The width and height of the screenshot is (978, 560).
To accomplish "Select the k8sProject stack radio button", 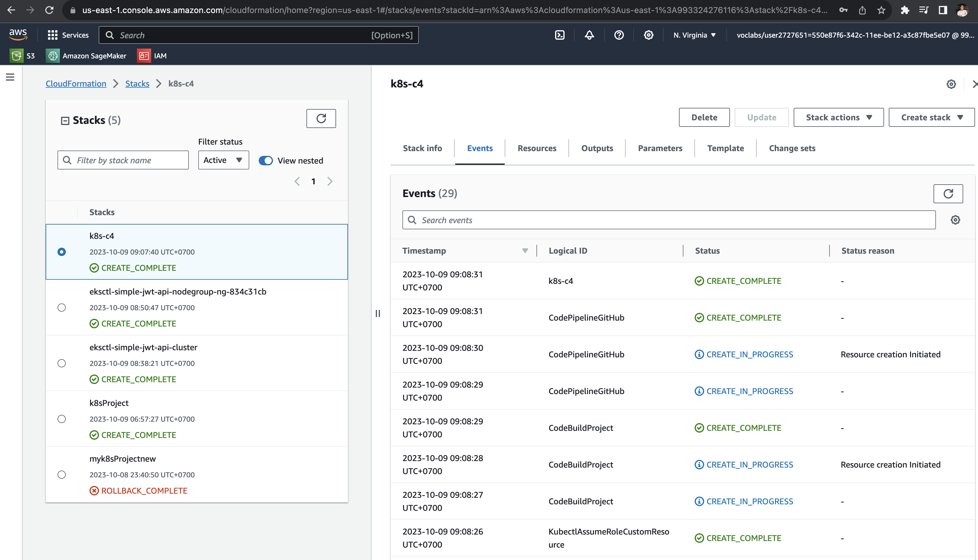I will [62, 419].
